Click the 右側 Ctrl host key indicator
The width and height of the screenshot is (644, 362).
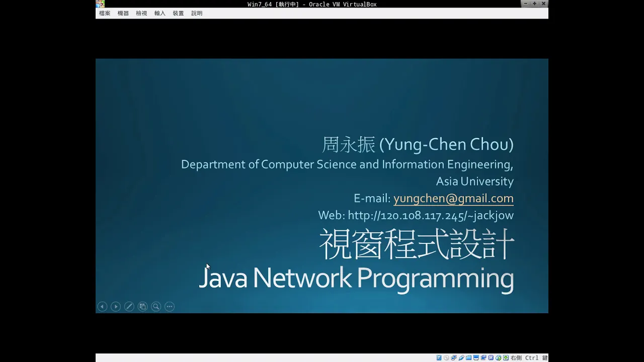click(x=529, y=358)
